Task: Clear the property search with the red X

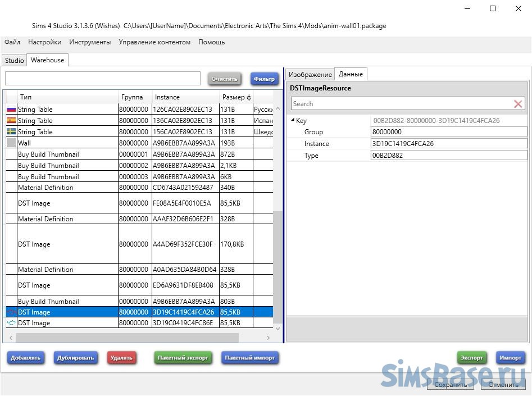Action: point(518,104)
